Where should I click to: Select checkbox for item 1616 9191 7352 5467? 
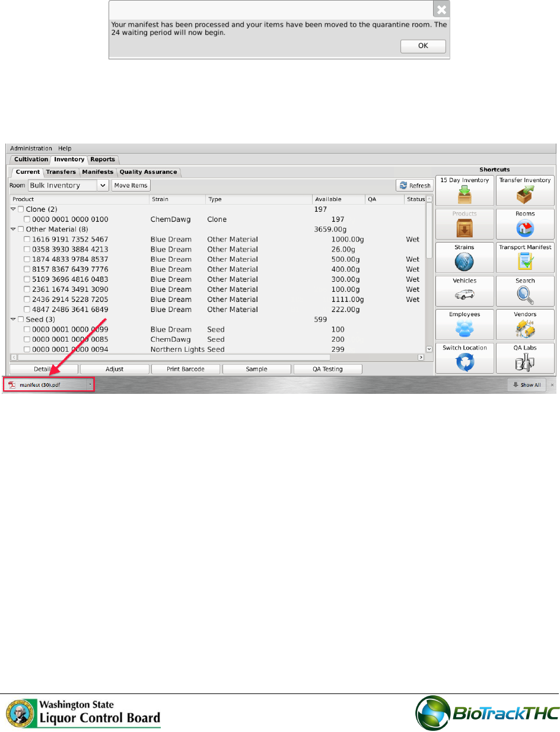27,240
